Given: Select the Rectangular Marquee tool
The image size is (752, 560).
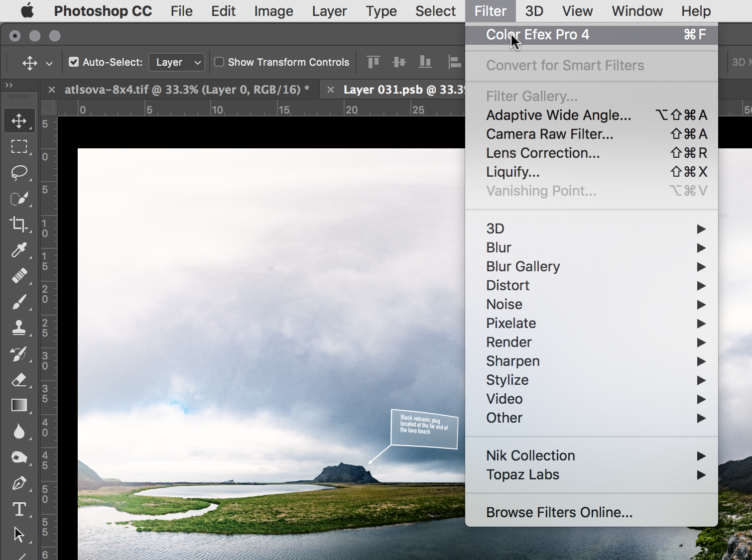Looking at the screenshot, I should 19,147.
